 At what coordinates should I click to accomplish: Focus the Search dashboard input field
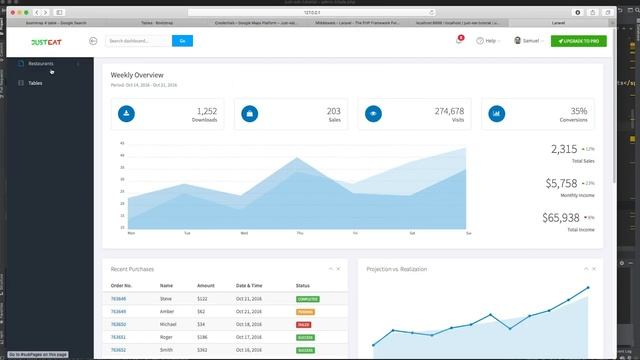[x=139, y=41]
